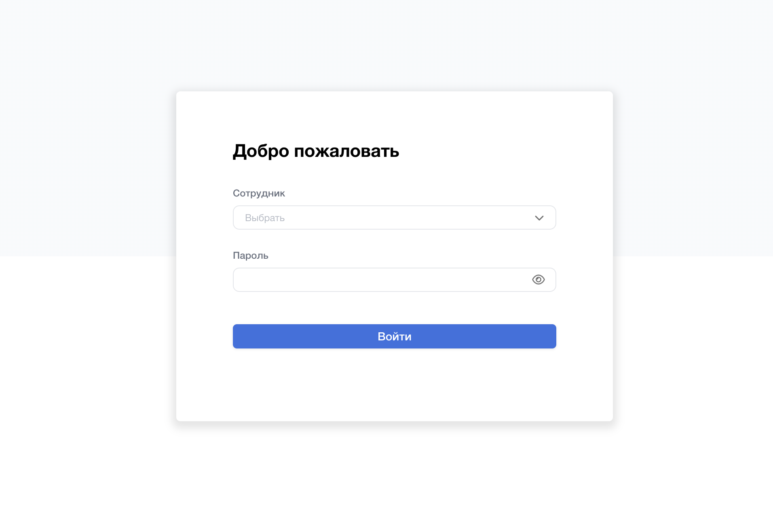Image resolution: width=773 pixels, height=532 pixels.
Task: Click the chevron arrow in the Сотрудник field
Action: tap(539, 218)
